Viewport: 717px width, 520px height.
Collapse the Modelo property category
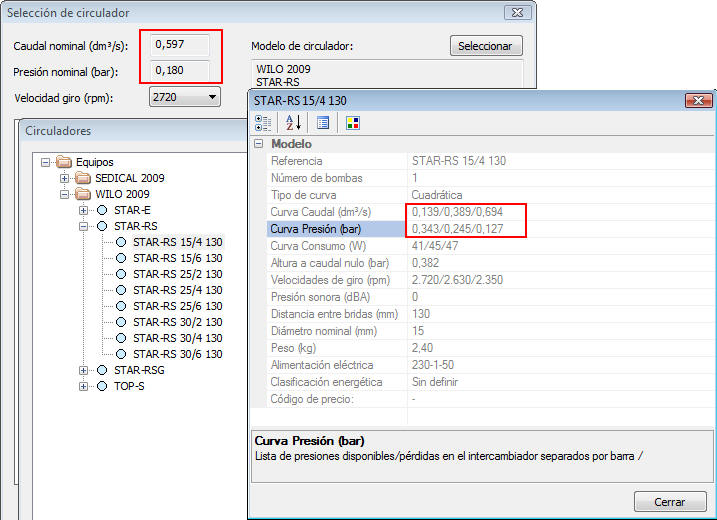pos(259,144)
